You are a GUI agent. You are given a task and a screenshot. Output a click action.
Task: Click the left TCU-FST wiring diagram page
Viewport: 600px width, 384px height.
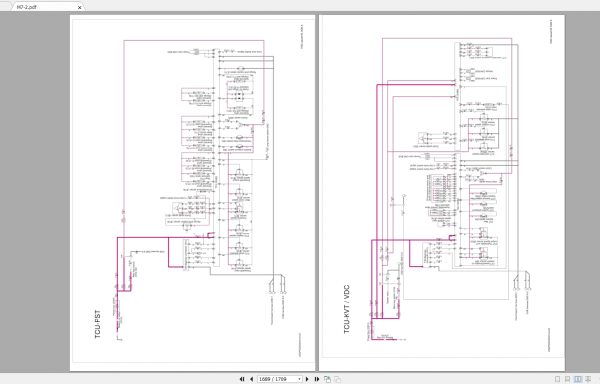192,192
